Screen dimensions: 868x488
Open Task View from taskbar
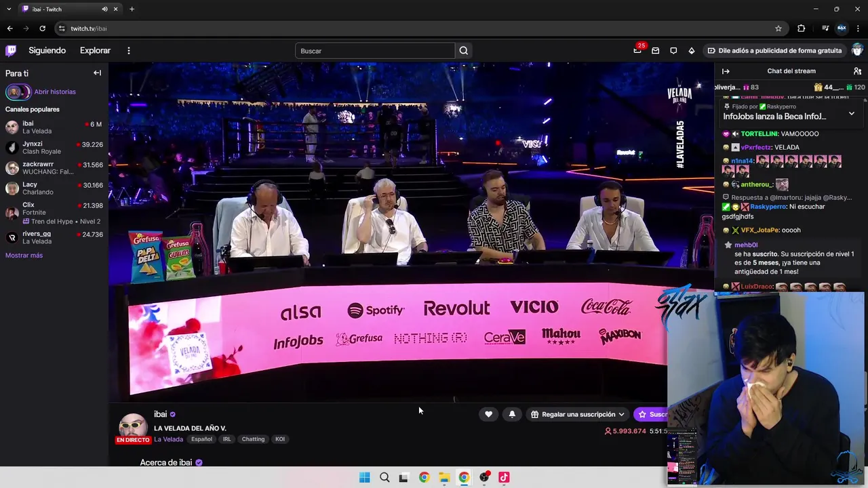tap(404, 477)
